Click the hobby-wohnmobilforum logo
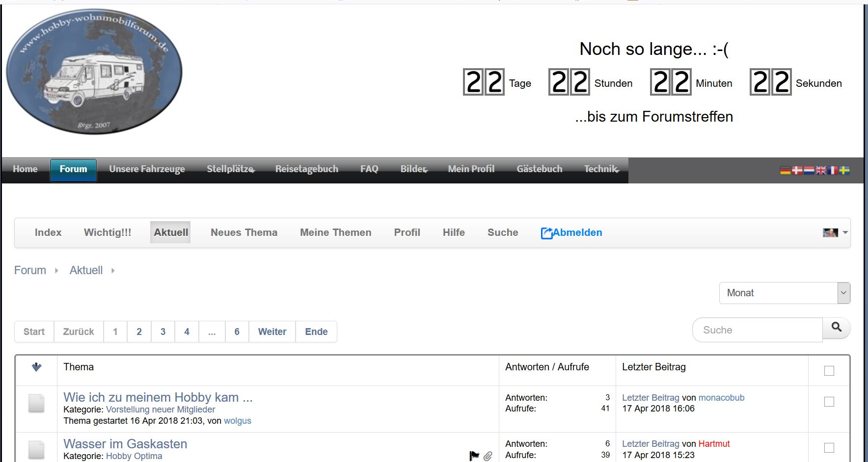The width and height of the screenshot is (868, 462). [94, 72]
